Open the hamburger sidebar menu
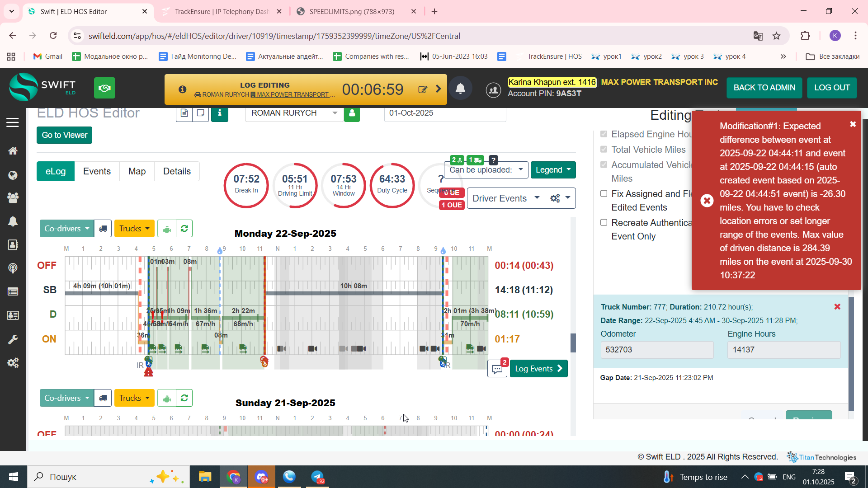This screenshot has width=868, height=488. tap(13, 122)
